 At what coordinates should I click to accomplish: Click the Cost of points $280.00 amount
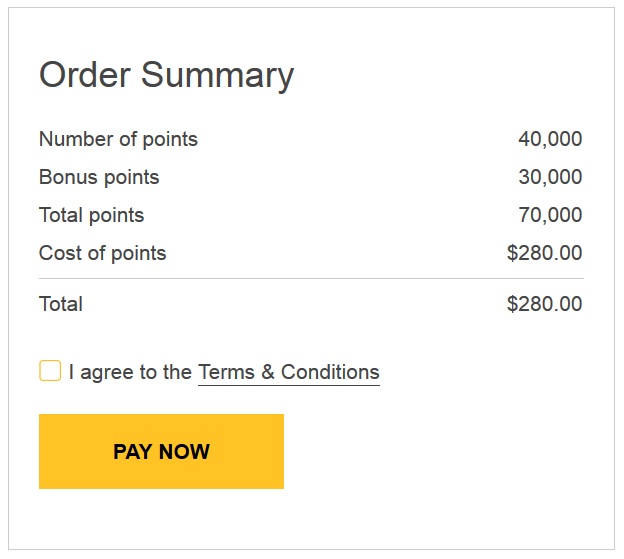tap(544, 253)
